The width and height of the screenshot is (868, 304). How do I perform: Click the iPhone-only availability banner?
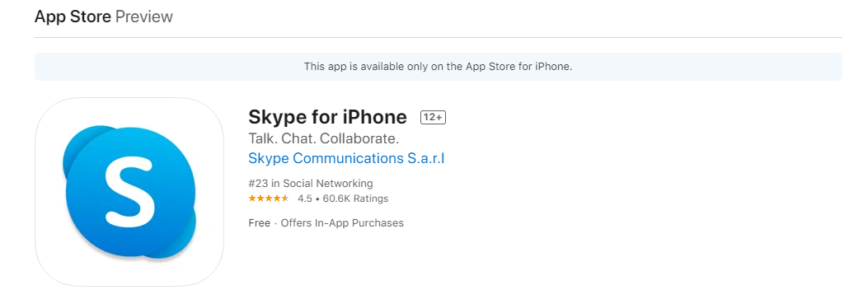[438, 67]
